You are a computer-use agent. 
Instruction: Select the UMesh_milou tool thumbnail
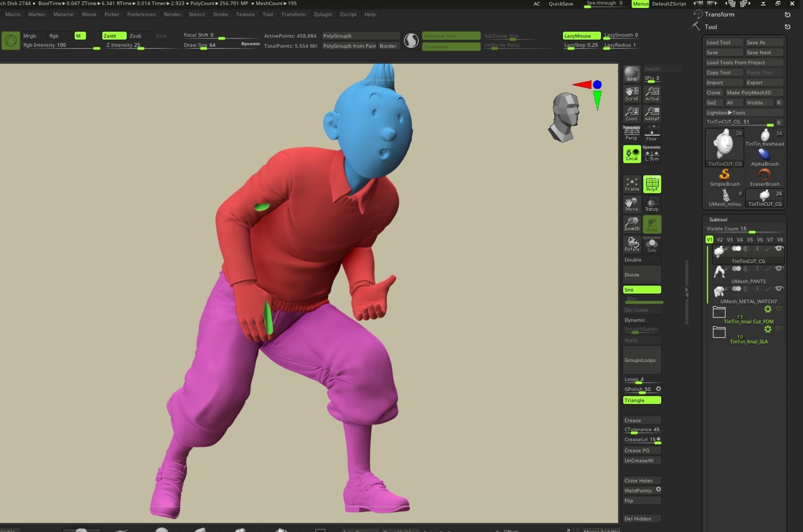click(725, 198)
